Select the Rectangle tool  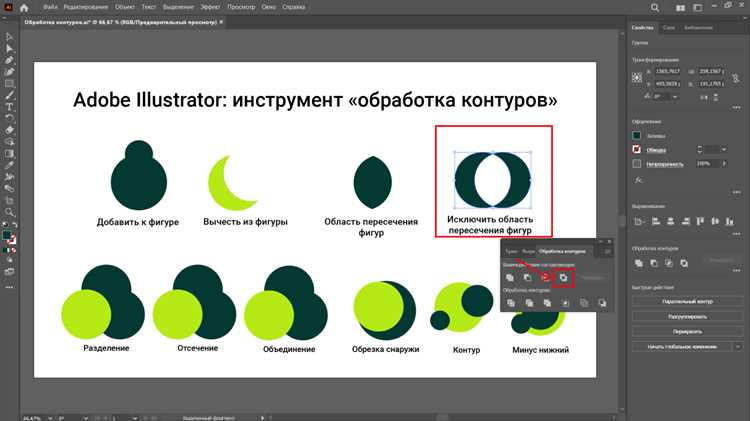pyautogui.click(x=9, y=84)
